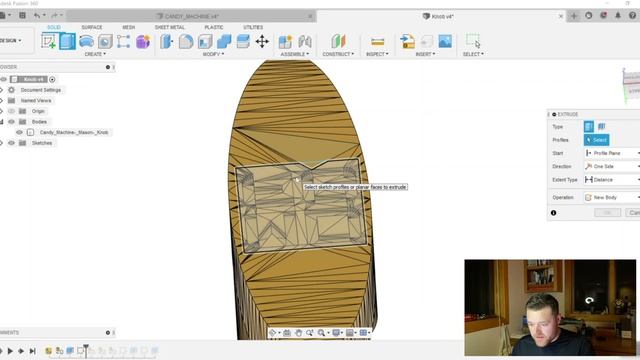Switch to the Mesh tab
640x360 pixels.
point(129,27)
